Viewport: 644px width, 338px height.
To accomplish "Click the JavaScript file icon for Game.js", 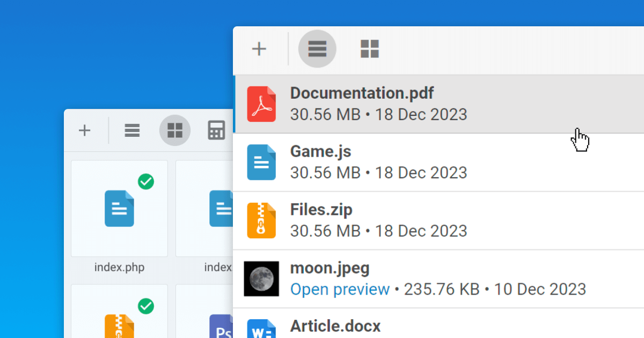I will coord(261,162).
